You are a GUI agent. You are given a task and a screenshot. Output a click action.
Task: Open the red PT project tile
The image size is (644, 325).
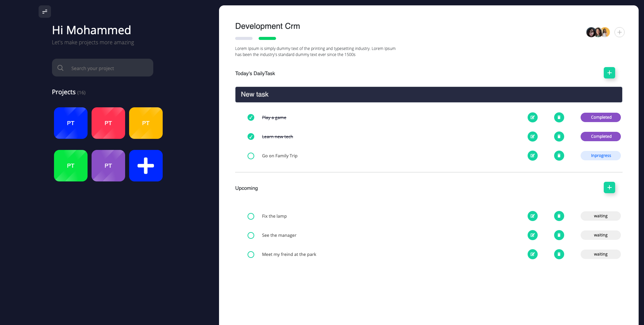coord(108,123)
